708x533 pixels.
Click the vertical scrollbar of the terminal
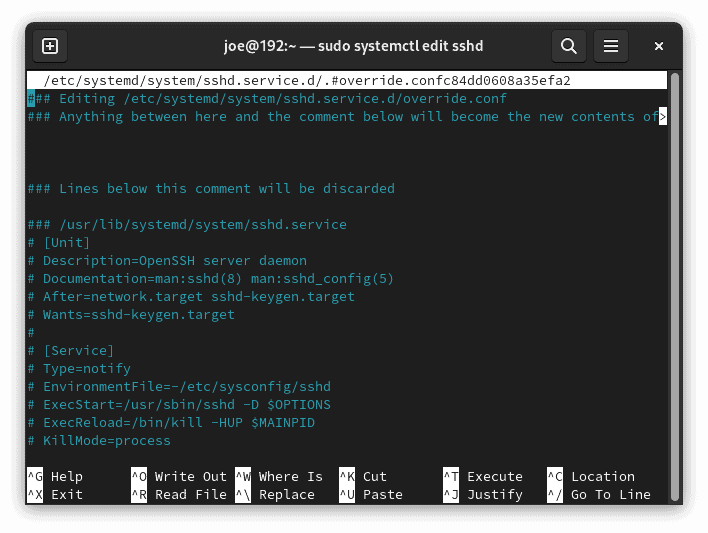coord(674,286)
